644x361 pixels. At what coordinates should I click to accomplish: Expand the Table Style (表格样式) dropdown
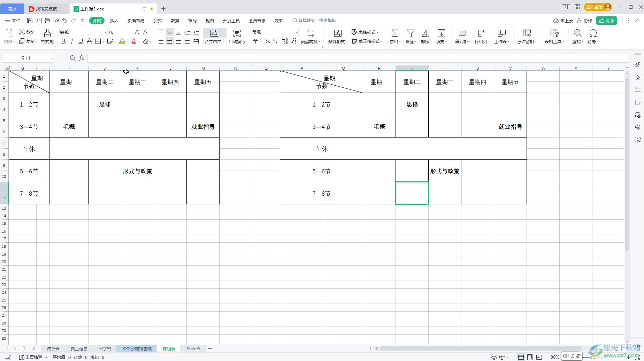(377, 32)
